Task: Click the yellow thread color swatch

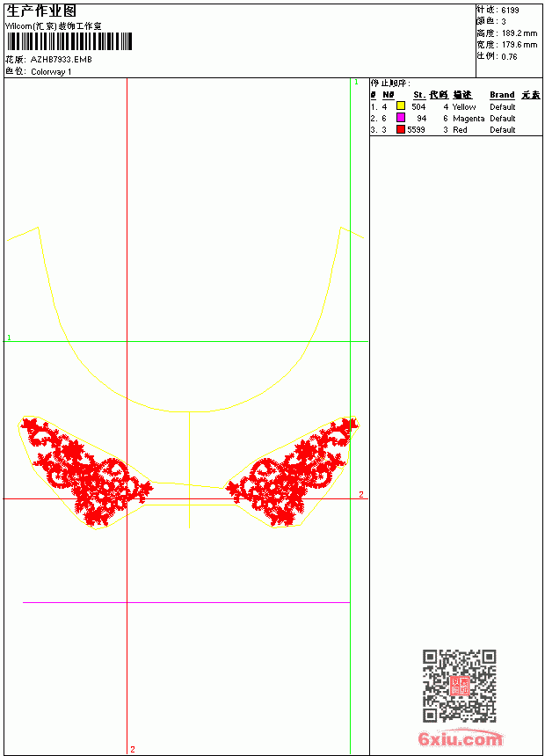Action: click(400, 105)
